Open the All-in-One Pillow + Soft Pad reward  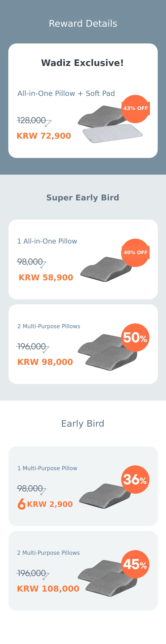coord(66,93)
